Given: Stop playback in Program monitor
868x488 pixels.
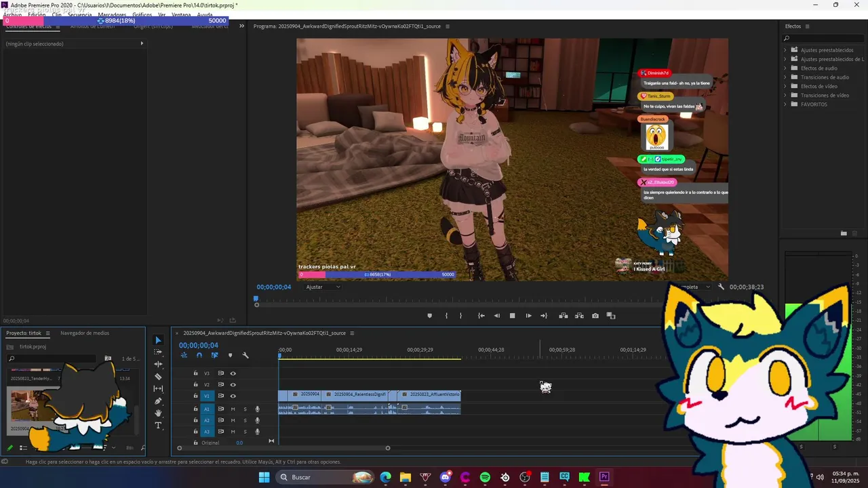Looking at the screenshot, I should [513, 316].
